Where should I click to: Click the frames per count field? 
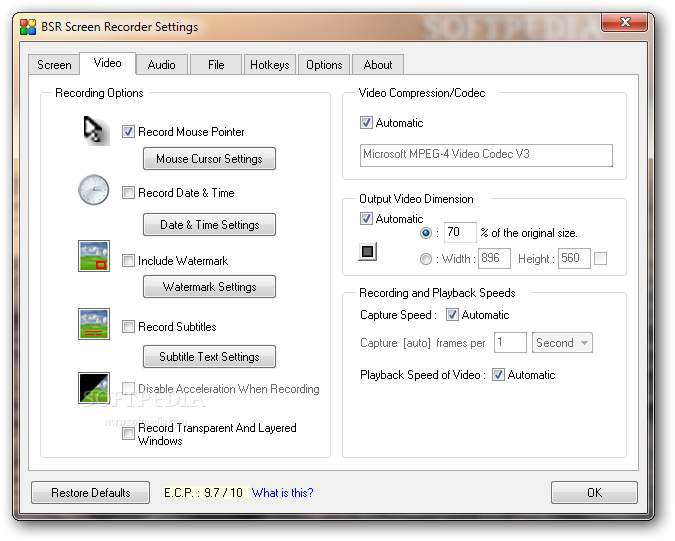point(510,343)
